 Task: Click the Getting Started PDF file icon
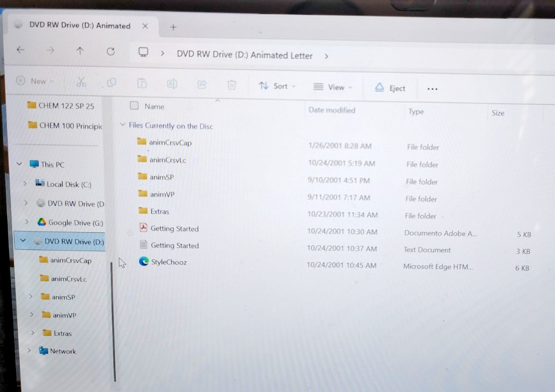tap(143, 227)
